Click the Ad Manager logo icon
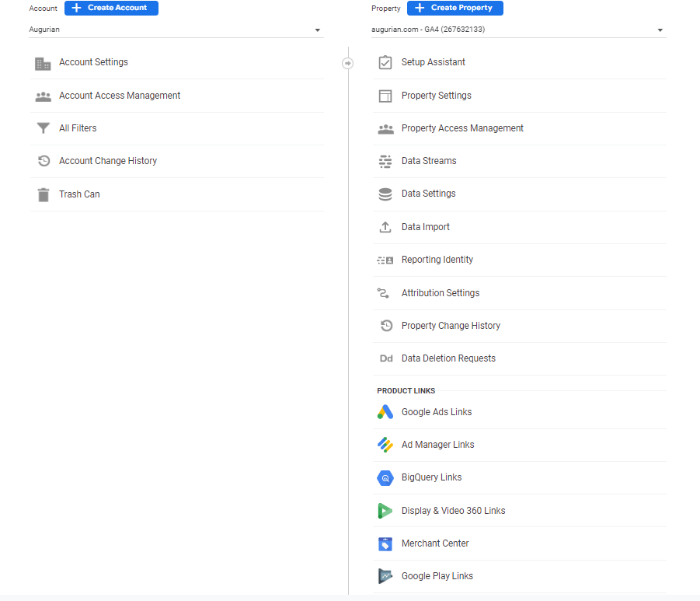The width and height of the screenshot is (700, 601). 385,445
